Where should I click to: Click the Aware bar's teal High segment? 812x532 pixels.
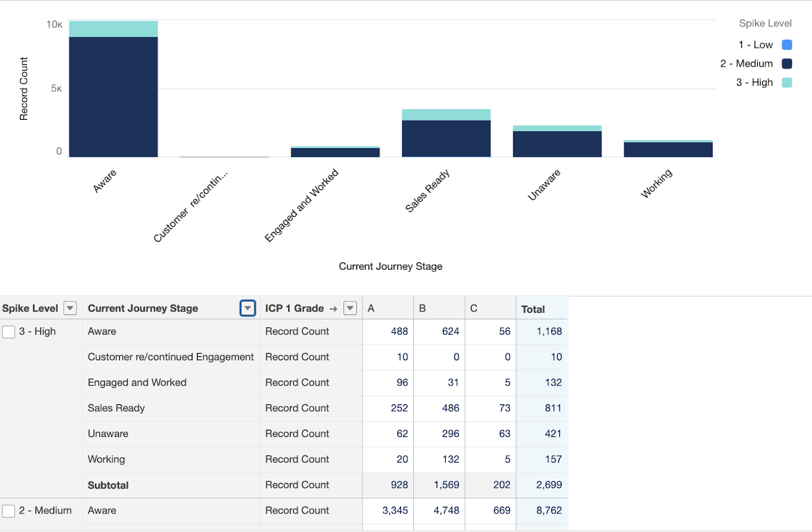113,29
